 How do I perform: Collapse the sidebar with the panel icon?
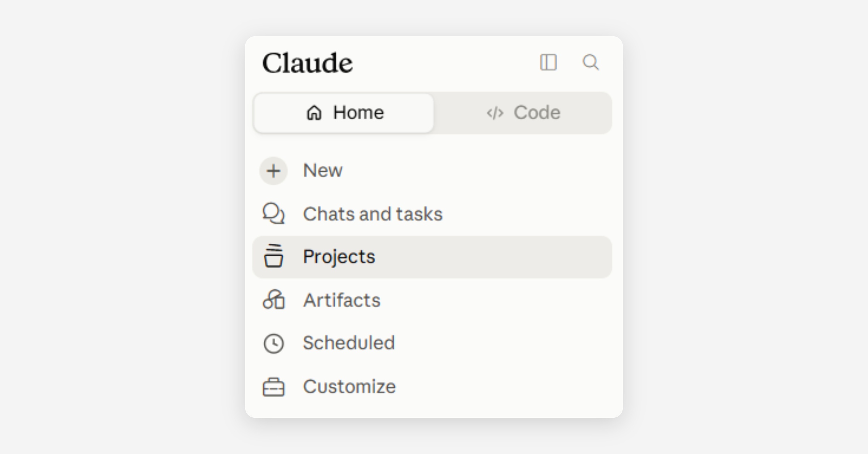click(548, 62)
